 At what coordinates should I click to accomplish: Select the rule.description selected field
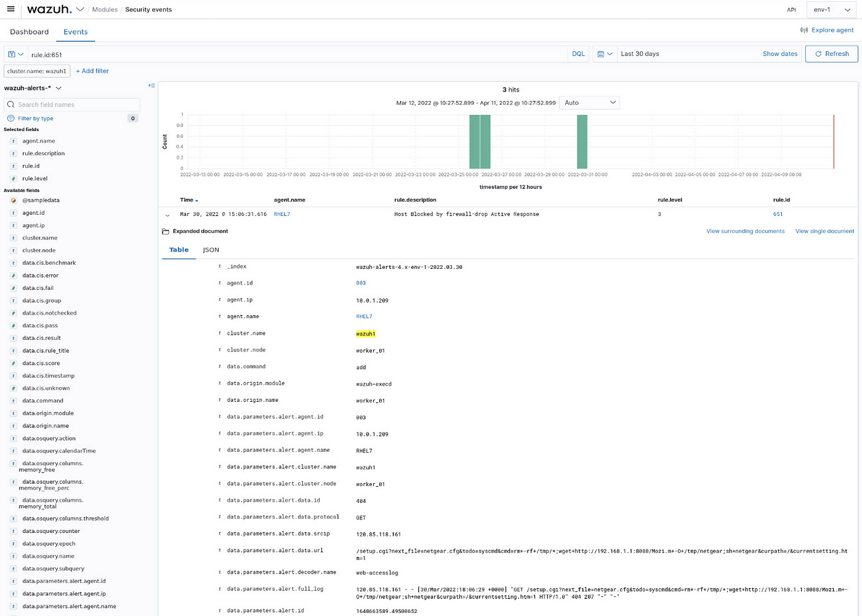point(43,153)
